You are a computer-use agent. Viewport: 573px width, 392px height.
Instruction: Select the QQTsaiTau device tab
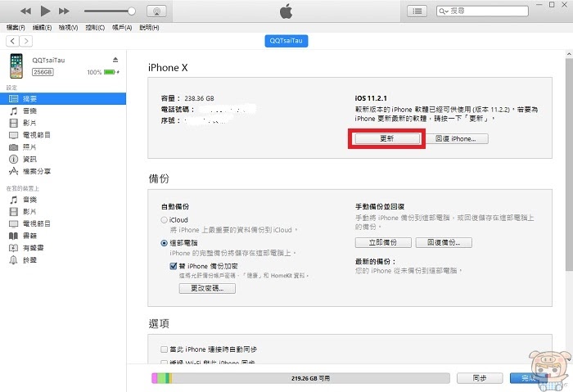[x=286, y=41]
